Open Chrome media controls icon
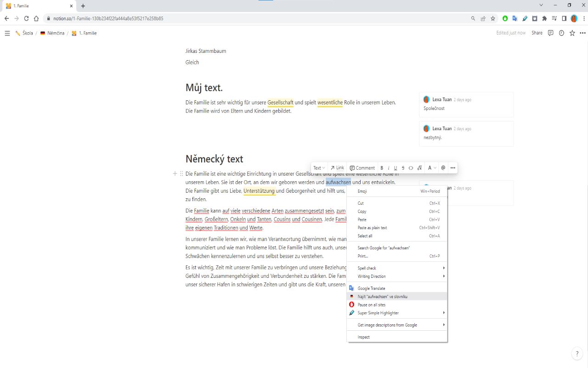 pyautogui.click(x=554, y=18)
